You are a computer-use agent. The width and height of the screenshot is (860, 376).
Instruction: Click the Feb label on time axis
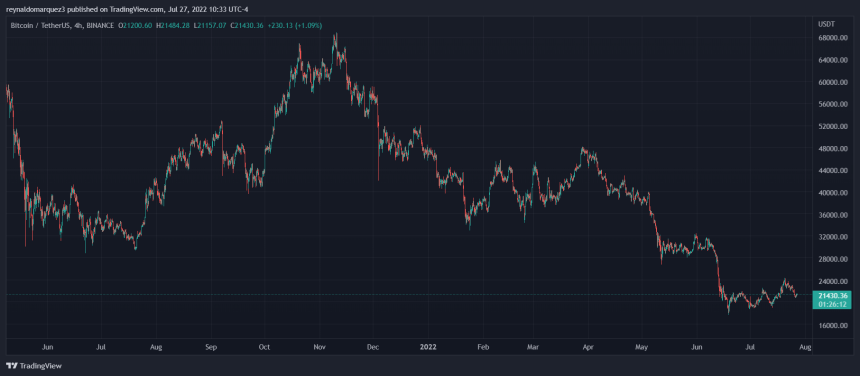[x=483, y=347]
